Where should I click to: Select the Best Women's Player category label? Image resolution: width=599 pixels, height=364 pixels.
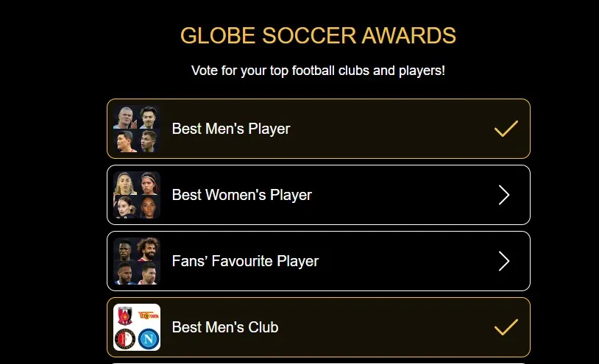[241, 195]
